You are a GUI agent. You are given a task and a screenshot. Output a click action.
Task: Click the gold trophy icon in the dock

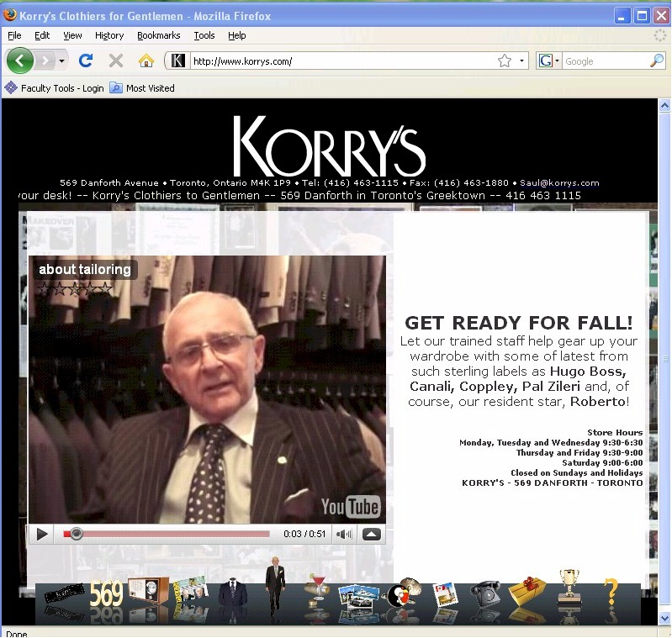569,586
